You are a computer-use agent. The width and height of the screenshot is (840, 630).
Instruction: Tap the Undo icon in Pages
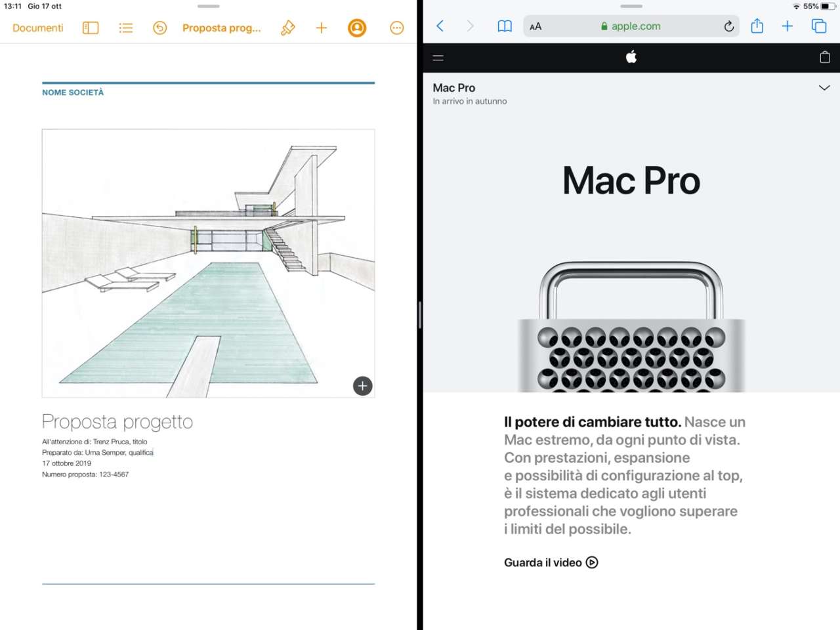tap(159, 28)
